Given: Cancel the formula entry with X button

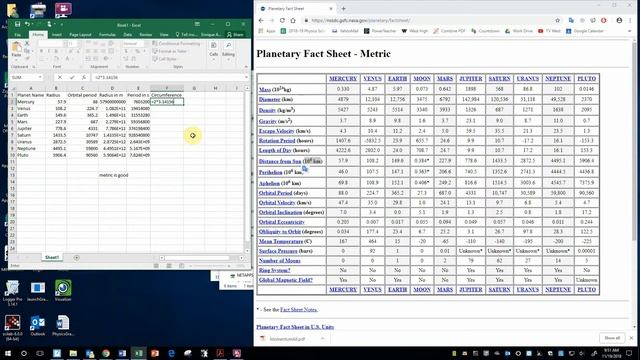Looking at the screenshot, I should point(60,77).
